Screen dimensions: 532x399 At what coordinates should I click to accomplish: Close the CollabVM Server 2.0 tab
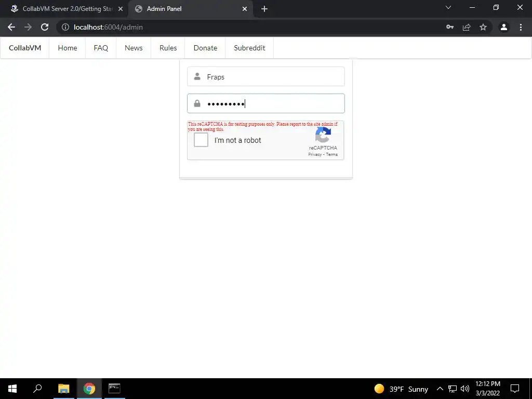[121, 9]
